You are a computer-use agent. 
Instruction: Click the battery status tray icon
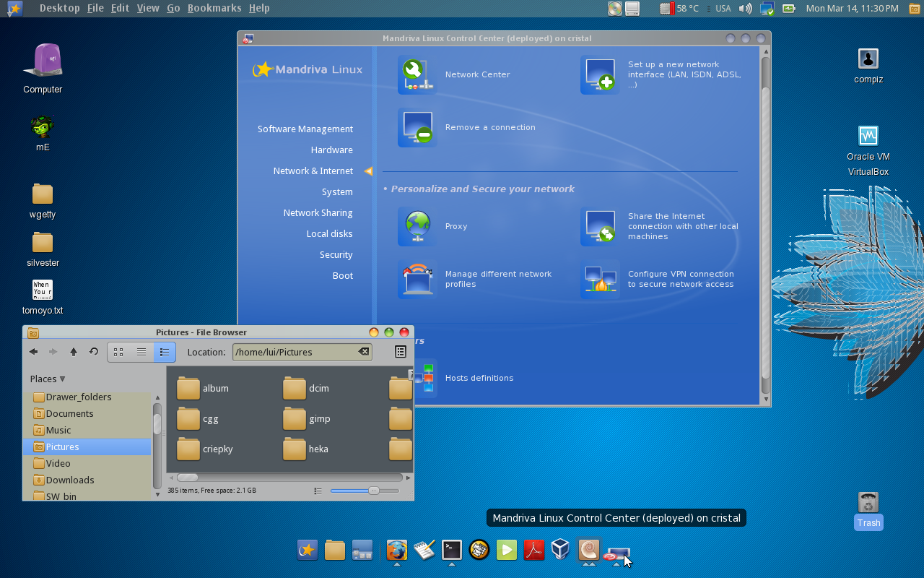tap(789, 9)
